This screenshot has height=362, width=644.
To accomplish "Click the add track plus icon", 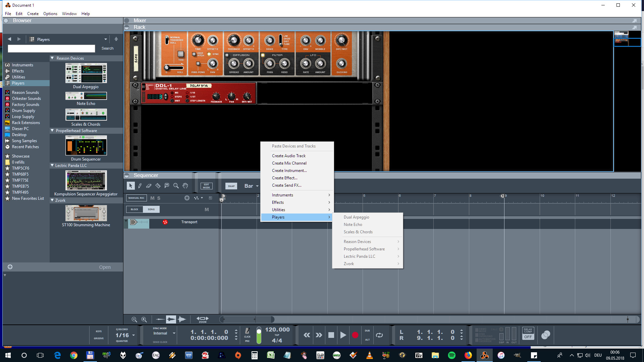I will [187, 198].
